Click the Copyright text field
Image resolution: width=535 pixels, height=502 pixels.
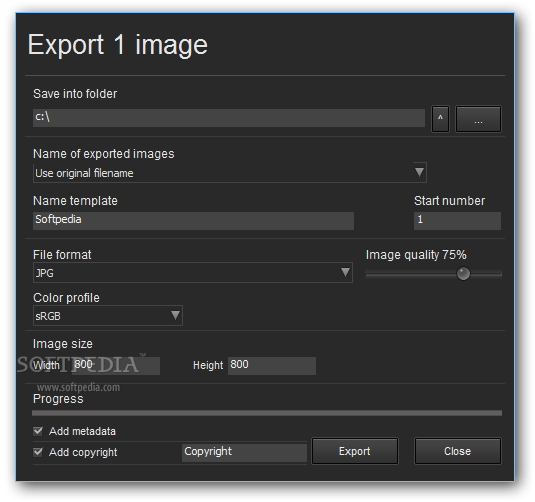click(244, 453)
